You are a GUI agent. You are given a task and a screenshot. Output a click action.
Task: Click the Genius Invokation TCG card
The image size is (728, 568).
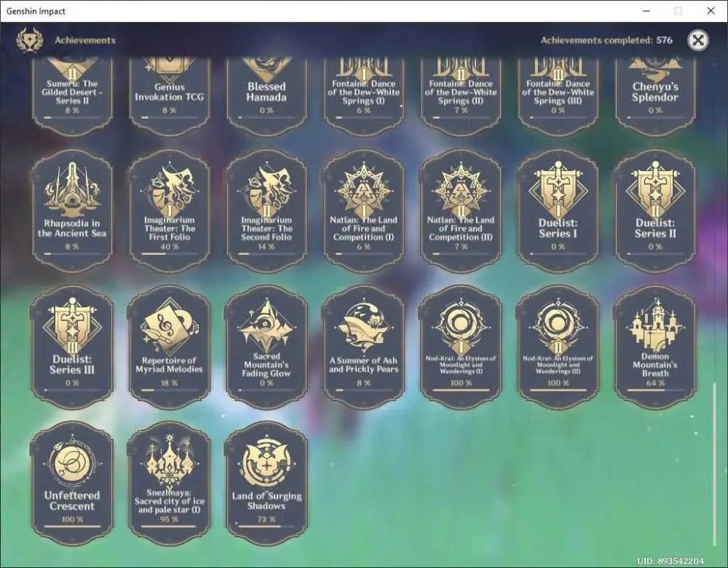170,95
